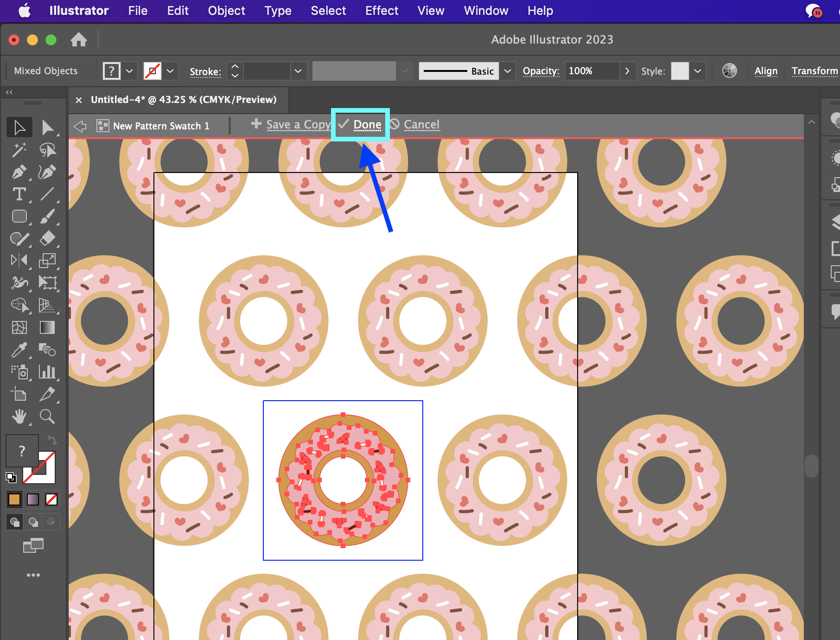Go to the Home screen icon
Image resolution: width=840 pixels, height=640 pixels.
tap(79, 40)
